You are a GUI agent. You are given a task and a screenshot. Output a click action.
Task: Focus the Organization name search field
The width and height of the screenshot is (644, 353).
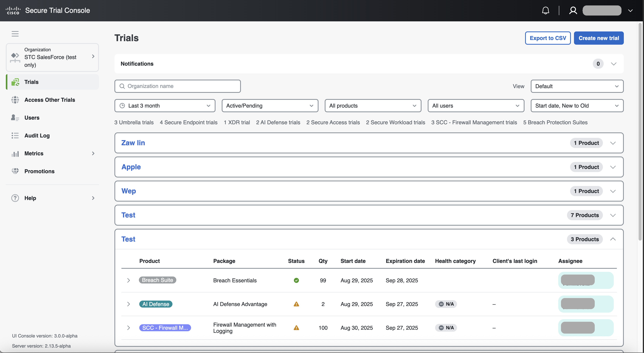click(x=177, y=86)
